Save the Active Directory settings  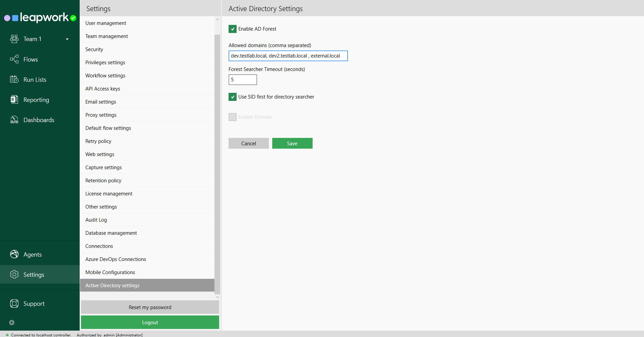tap(292, 143)
